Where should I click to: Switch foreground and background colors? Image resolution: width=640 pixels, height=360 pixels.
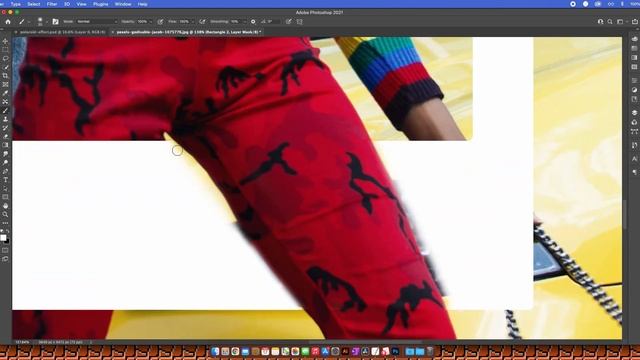pyautogui.click(x=8, y=231)
